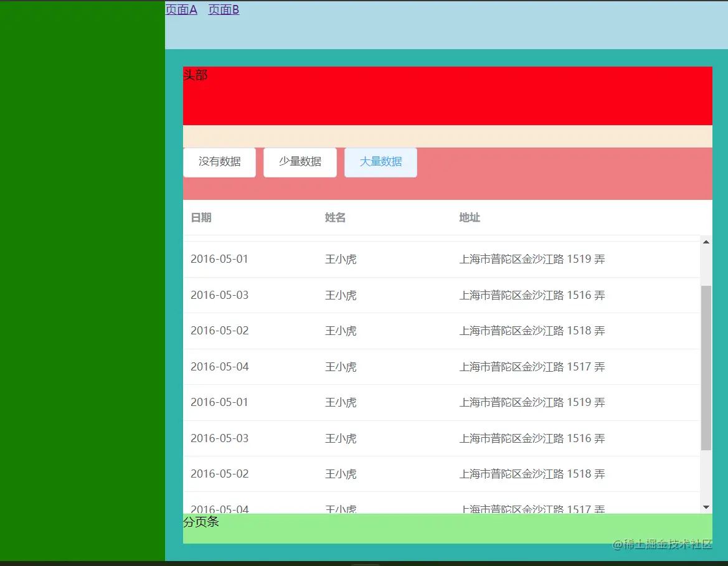728x566 pixels.
Task: Click the 头部 text in red header
Action: click(x=195, y=75)
